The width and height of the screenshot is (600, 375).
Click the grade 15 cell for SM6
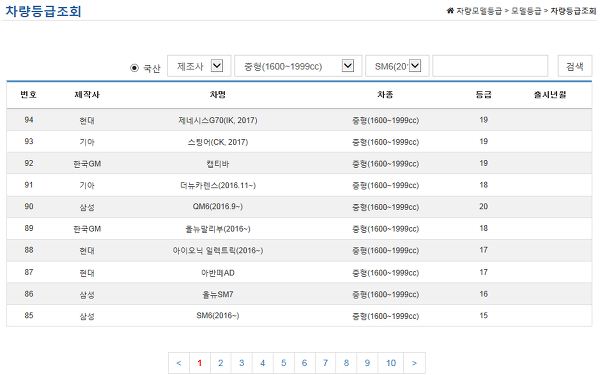pos(484,316)
